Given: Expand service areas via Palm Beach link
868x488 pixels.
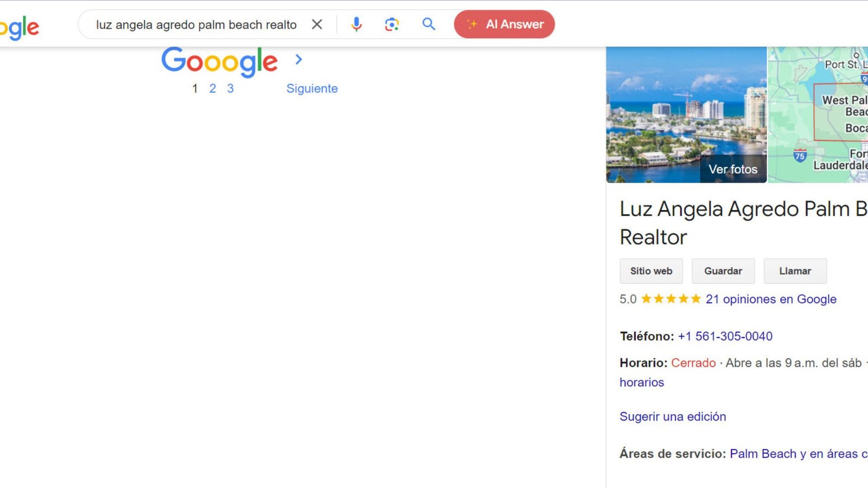Looking at the screenshot, I should pos(762,453).
